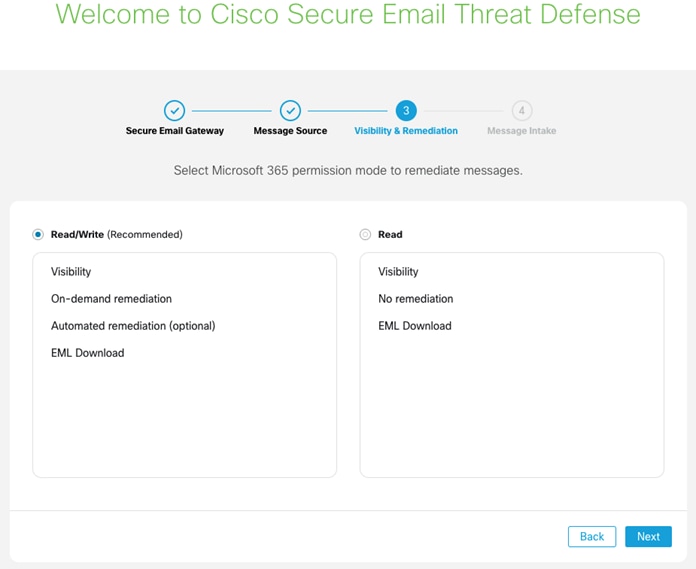Click No remediation text in Read card
This screenshot has height=569, width=696.
415,299
